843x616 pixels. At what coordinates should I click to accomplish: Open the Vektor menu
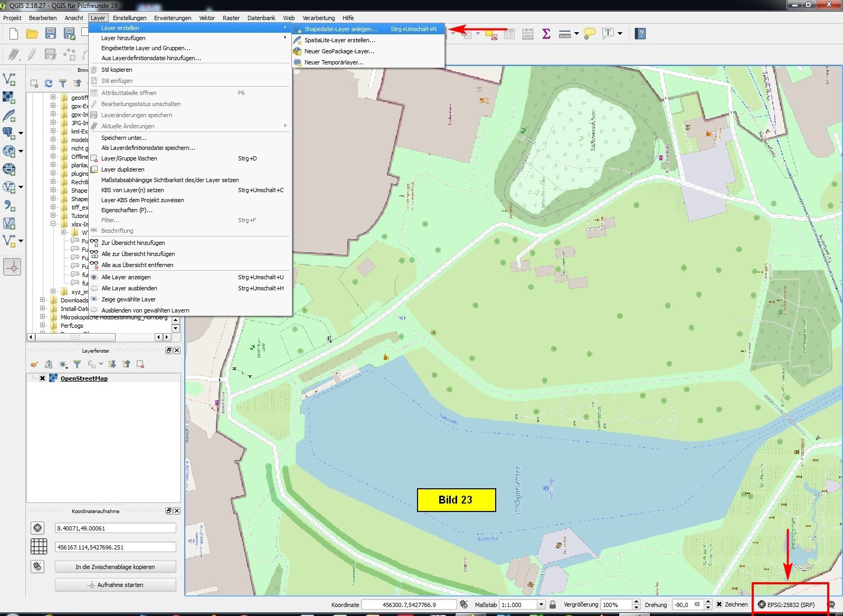pos(206,18)
